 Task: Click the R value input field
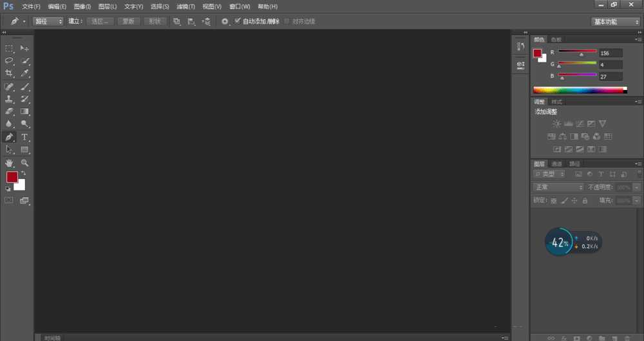point(611,53)
